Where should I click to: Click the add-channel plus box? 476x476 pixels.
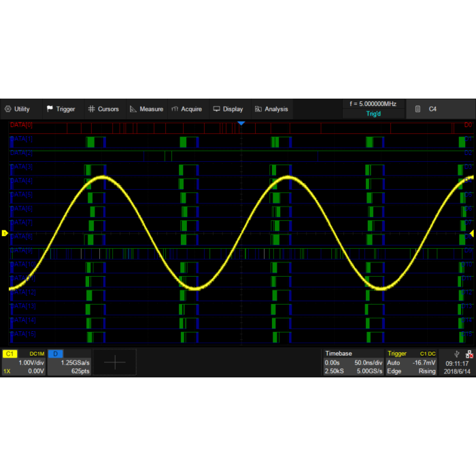click(x=114, y=362)
